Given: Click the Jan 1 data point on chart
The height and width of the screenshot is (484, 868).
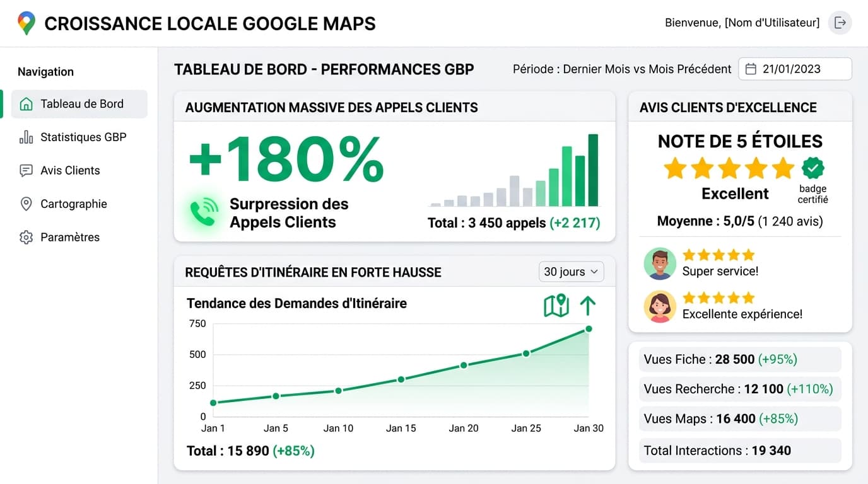Looking at the screenshot, I should coord(213,403).
